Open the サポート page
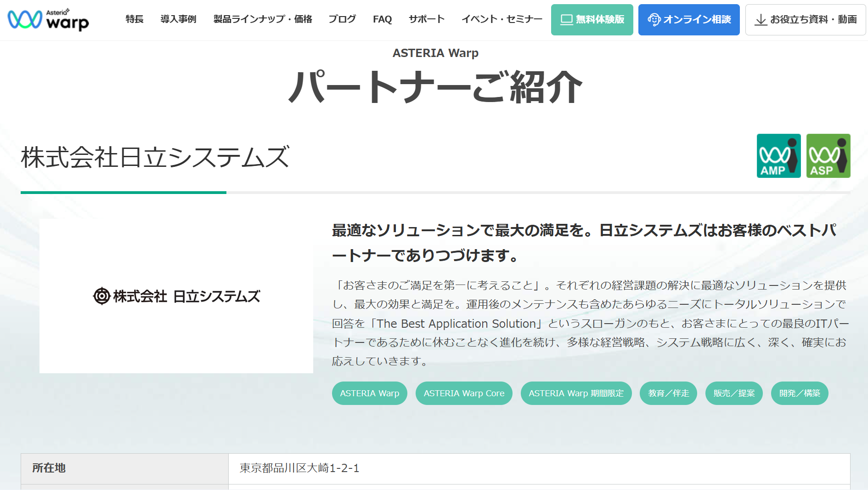 pos(426,19)
